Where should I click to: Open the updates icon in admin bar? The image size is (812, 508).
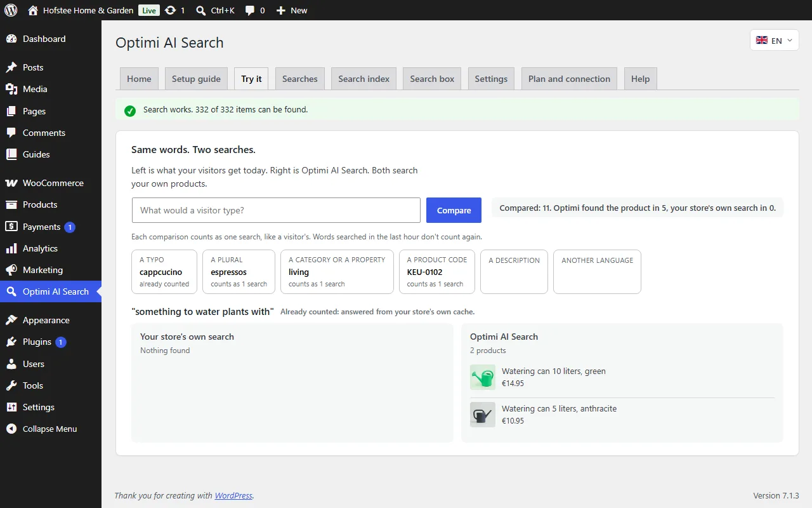tap(170, 10)
